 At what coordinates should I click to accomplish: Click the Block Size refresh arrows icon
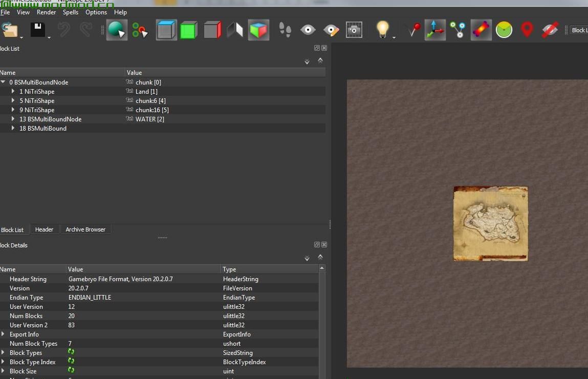tap(71, 370)
